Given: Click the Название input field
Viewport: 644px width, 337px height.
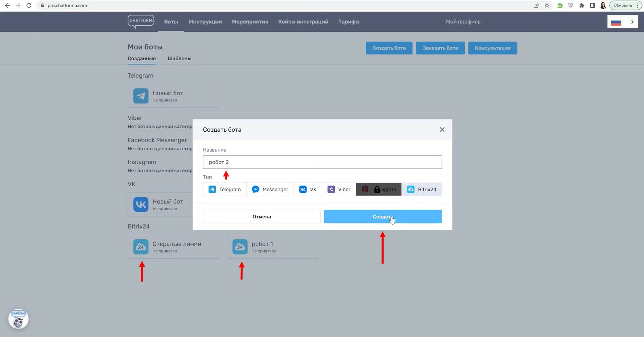Looking at the screenshot, I should coord(322,162).
